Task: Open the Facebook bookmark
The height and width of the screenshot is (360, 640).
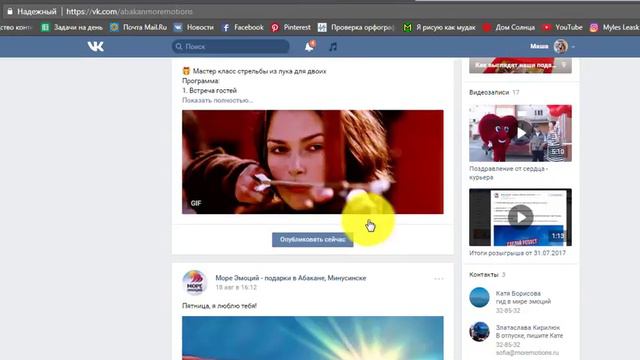Action: [243, 27]
